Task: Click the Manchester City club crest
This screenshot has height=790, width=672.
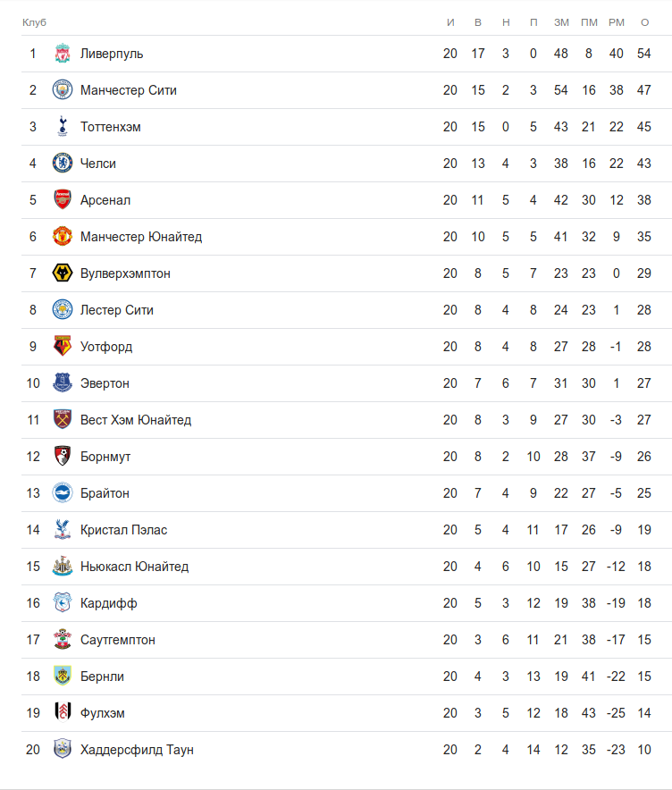Action: pos(62,90)
